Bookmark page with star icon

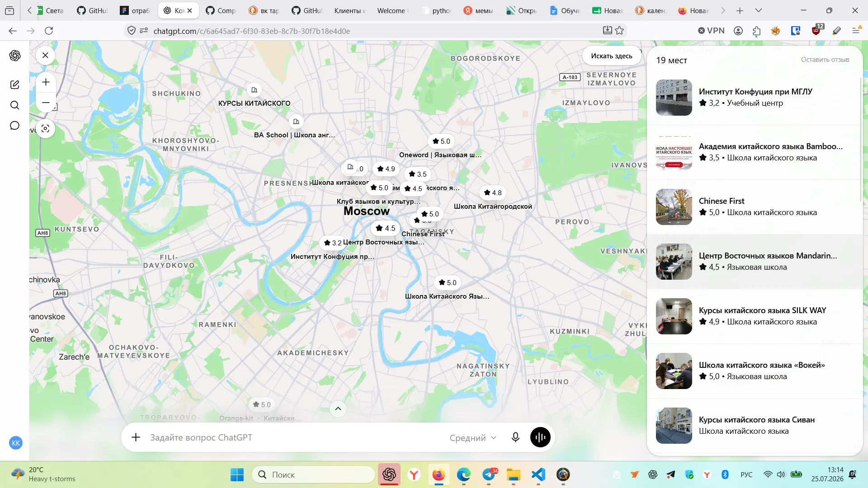coord(620,30)
